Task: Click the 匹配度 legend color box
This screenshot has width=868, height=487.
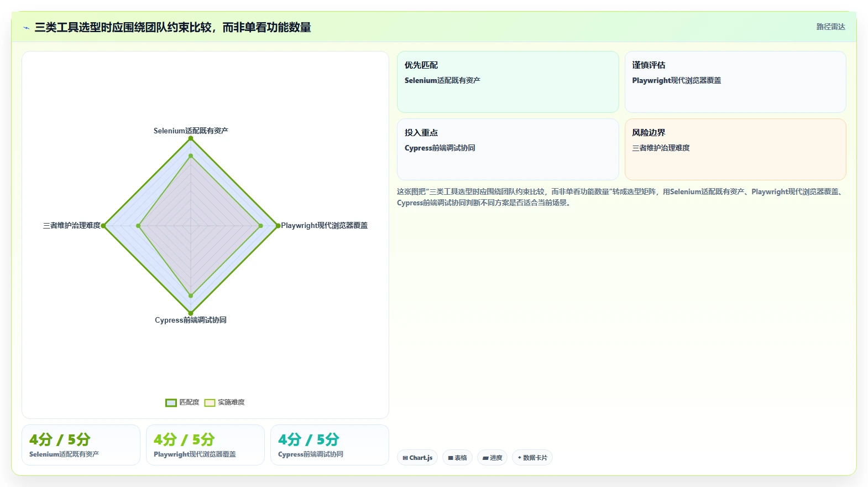Action: pos(171,403)
